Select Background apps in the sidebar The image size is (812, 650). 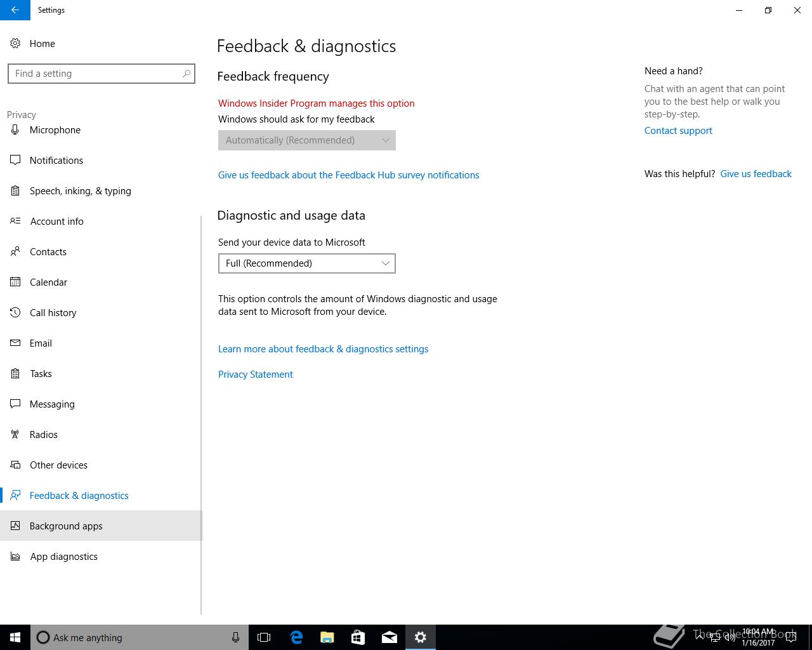pos(101,526)
